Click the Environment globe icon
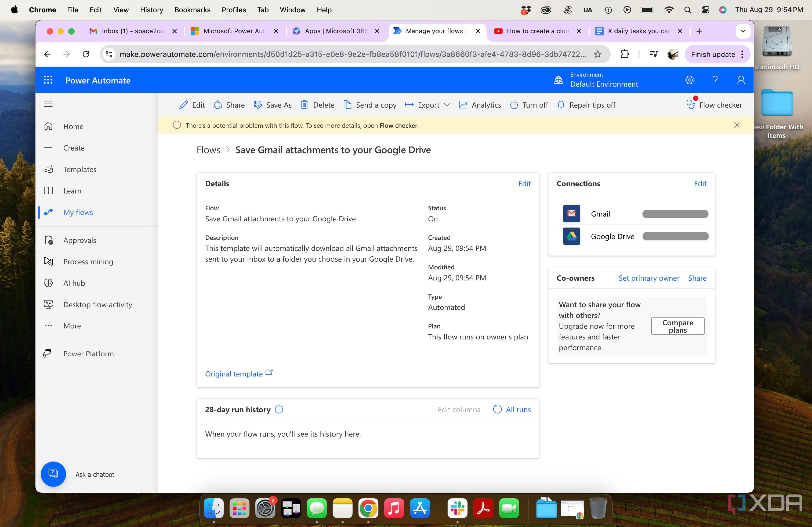This screenshot has width=812, height=527. coord(559,80)
